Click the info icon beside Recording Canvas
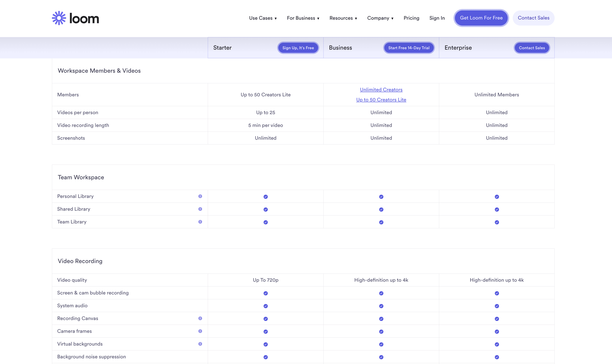Screen dimensions: 612x364 tap(201, 318)
